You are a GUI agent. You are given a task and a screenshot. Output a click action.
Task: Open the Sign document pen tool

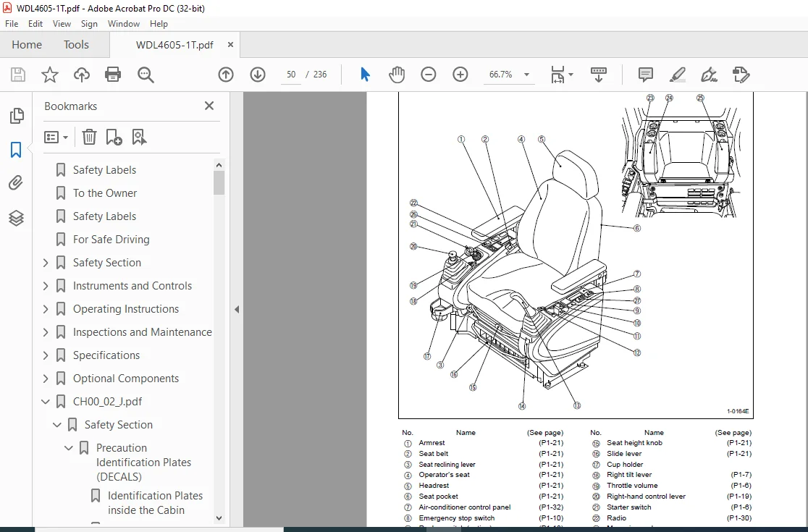(x=709, y=75)
